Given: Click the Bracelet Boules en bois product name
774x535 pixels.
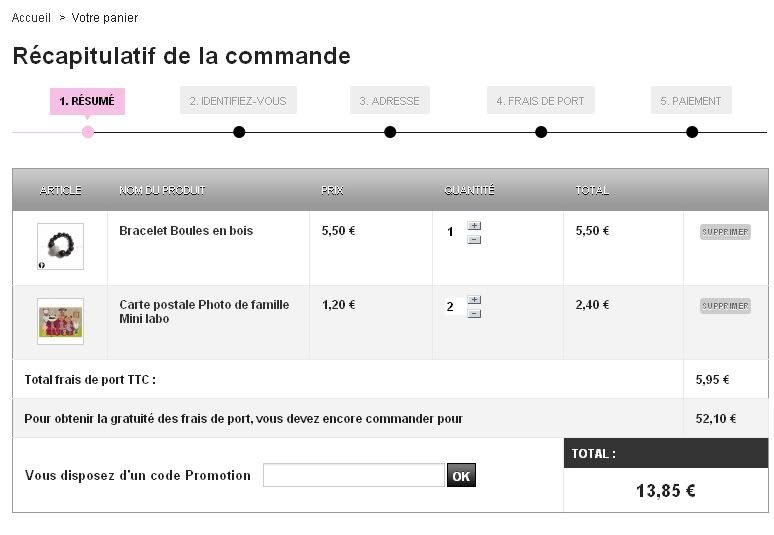Looking at the screenshot, I should (x=186, y=231).
